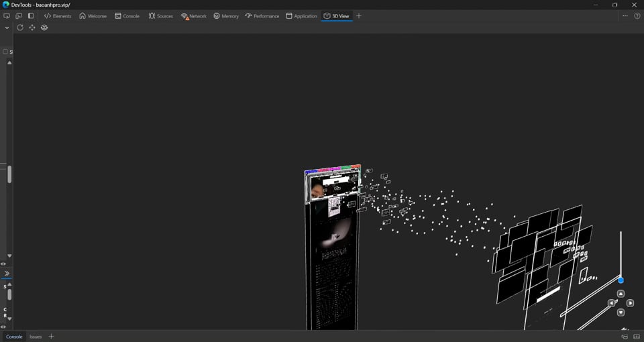Open the DevTools help question mark icon

tap(637, 16)
